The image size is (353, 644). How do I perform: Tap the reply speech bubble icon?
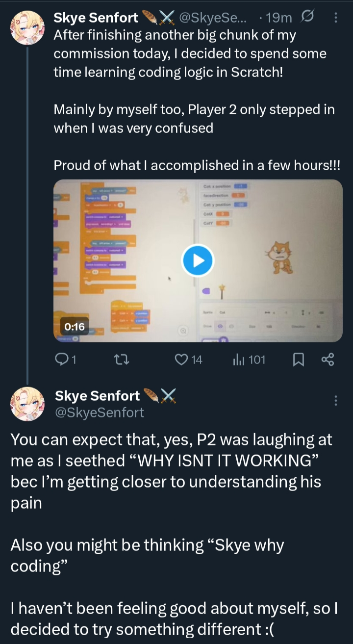coord(61,361)
